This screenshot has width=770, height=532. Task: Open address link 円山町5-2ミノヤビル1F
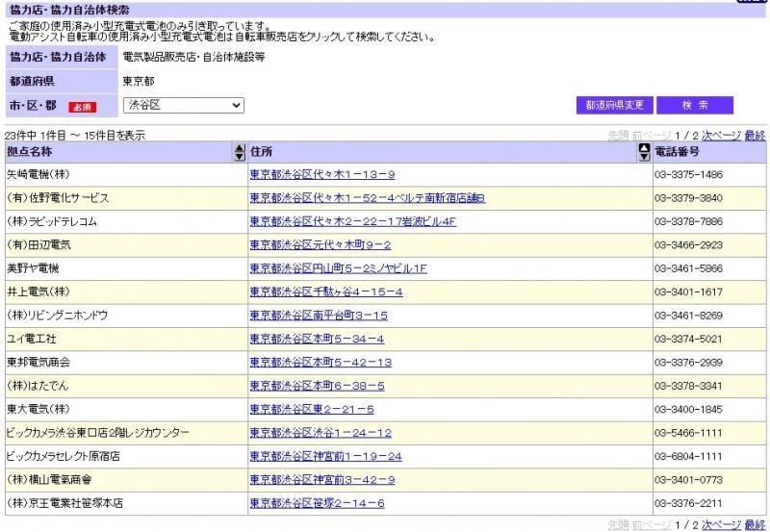pos(339,268)
